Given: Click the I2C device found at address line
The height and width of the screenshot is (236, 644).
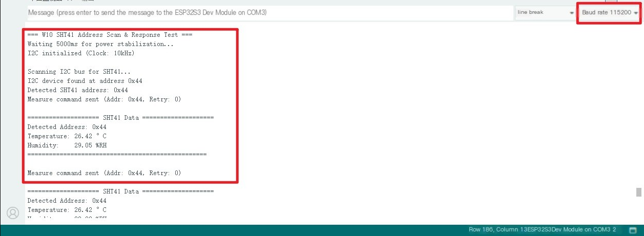Looking at the screenshot, I should tap(85, 81).
